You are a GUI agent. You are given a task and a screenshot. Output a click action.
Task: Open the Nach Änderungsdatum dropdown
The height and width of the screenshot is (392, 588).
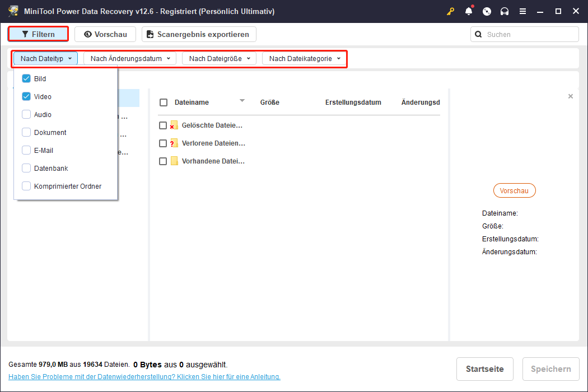tap(130, 58)
